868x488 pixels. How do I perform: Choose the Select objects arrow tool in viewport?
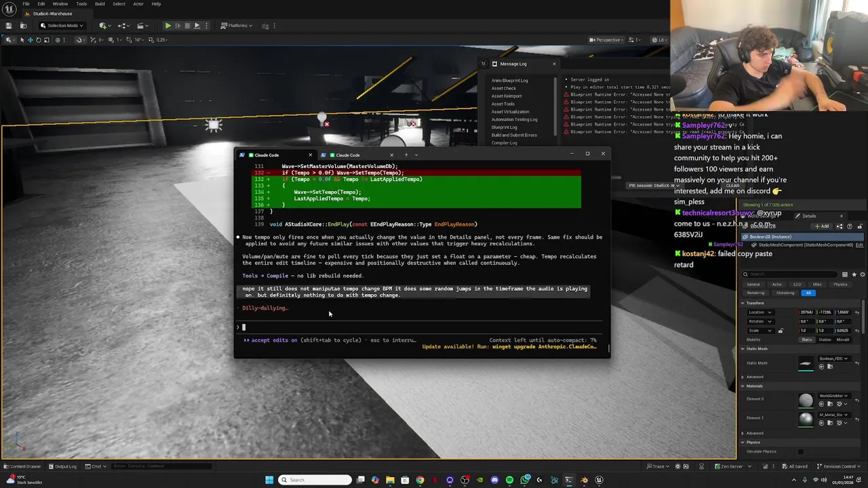pos(22,40)
